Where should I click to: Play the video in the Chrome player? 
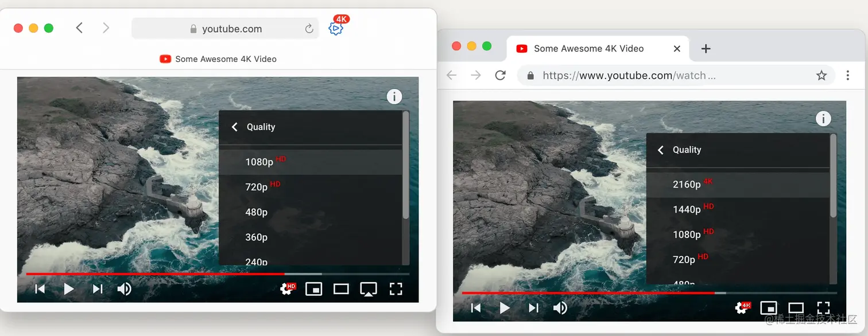(505, 308)
